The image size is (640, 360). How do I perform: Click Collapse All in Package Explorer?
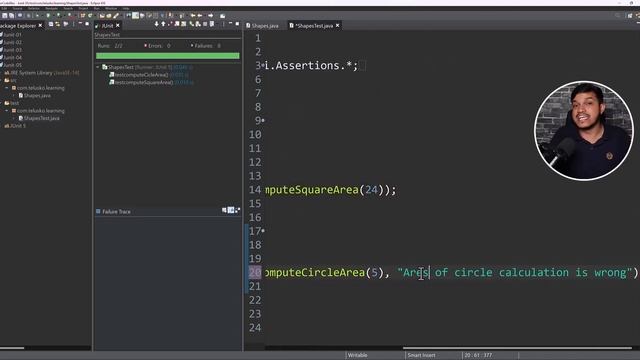(x=51, y=24)
